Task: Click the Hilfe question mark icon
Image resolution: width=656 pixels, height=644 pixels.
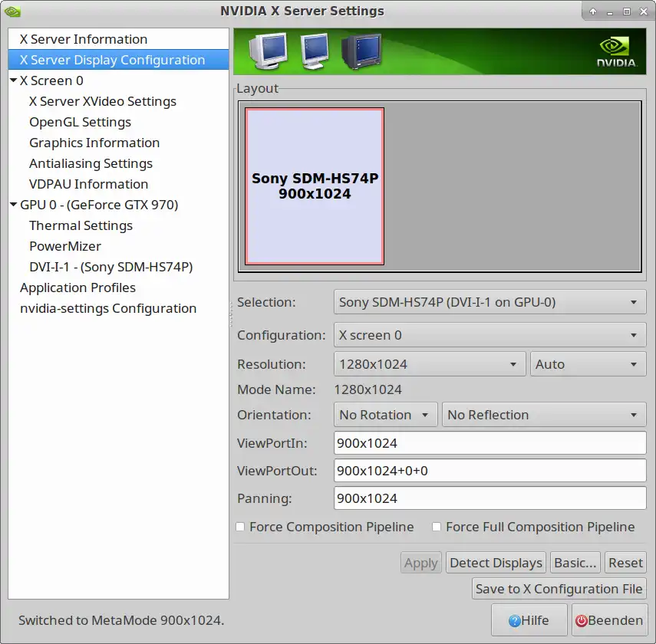Action: (x=514, y=621)
